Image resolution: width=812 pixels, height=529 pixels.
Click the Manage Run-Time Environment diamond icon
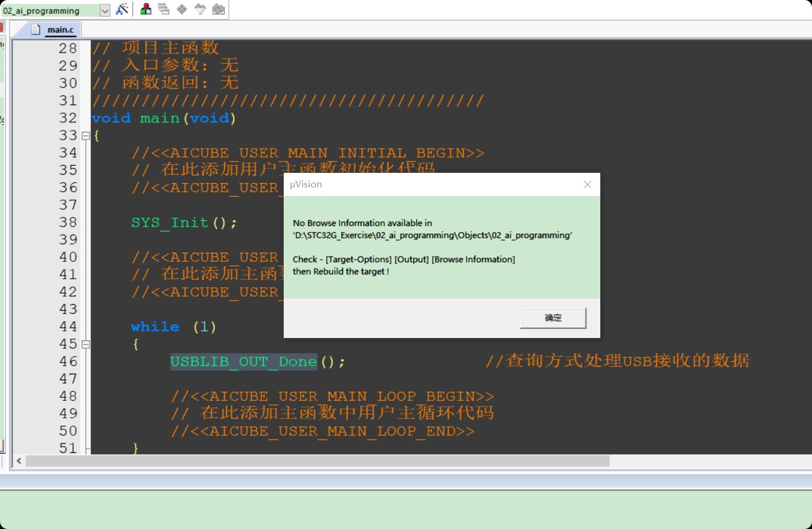point(182,9)
